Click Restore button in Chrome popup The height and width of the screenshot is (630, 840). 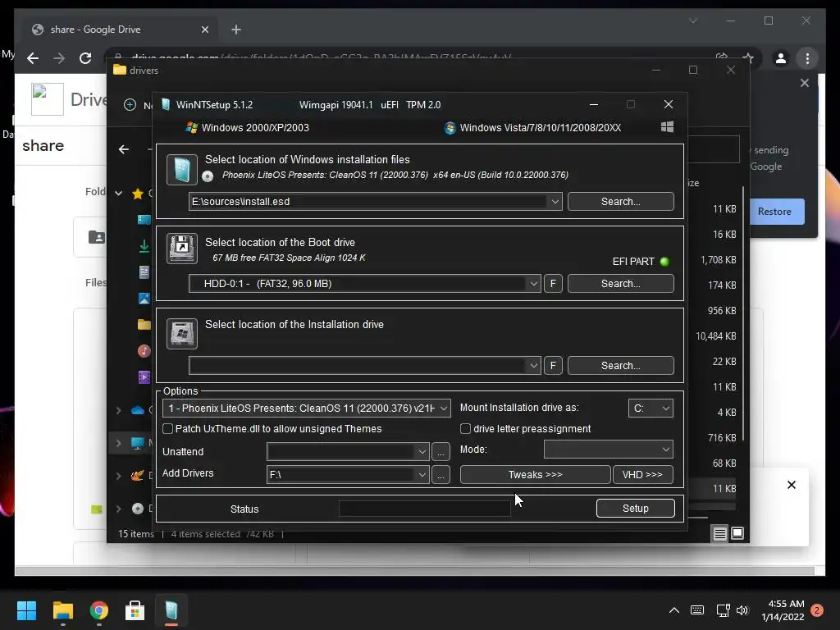click(774, 212)
